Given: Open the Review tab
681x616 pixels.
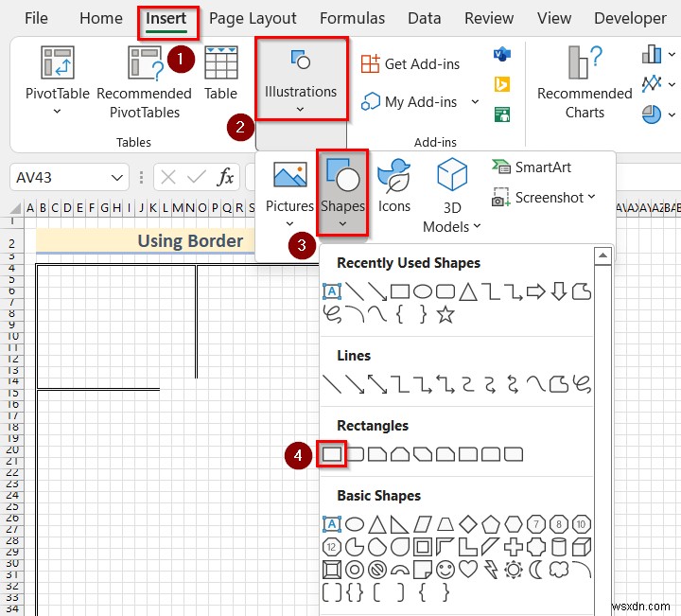Looking at the screenshot, I should (489, 18).
